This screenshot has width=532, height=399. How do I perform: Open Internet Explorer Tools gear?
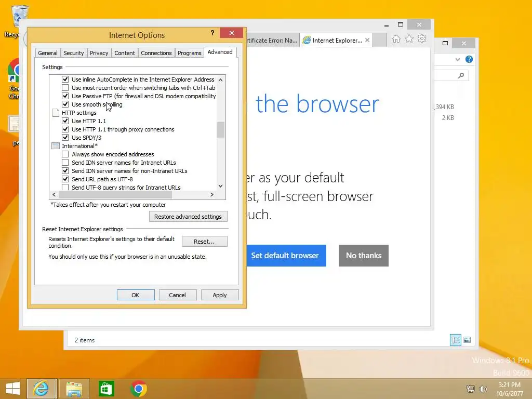[x=422, y=38]
